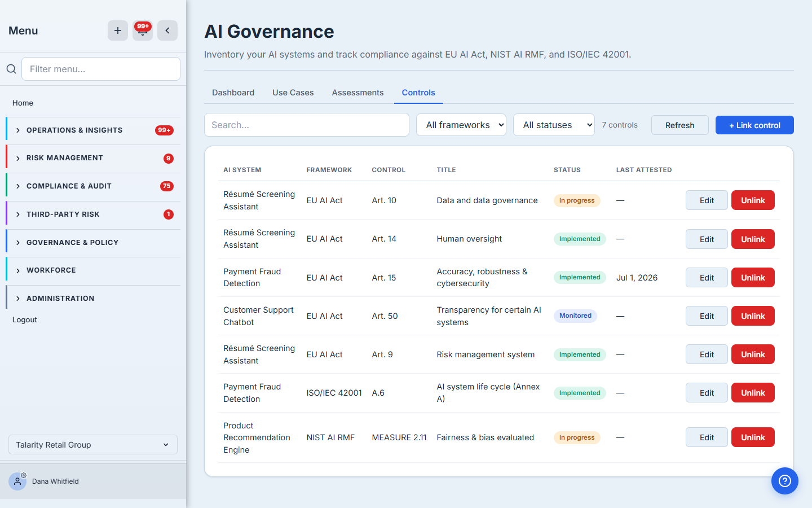This screenshot has height=508, width=812.
Task: Click the CONTROL column header
Action: tap(389, 170)
